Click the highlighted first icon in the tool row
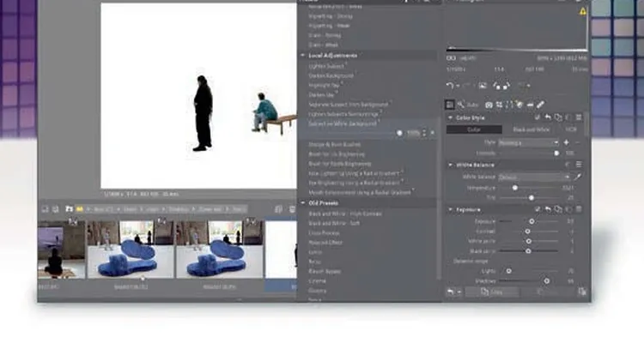 point(450,105)
